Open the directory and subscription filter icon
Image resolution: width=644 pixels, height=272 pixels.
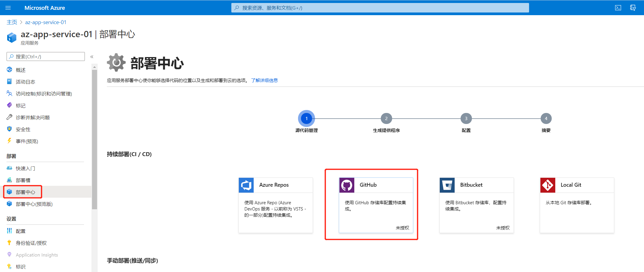[633, 8]
